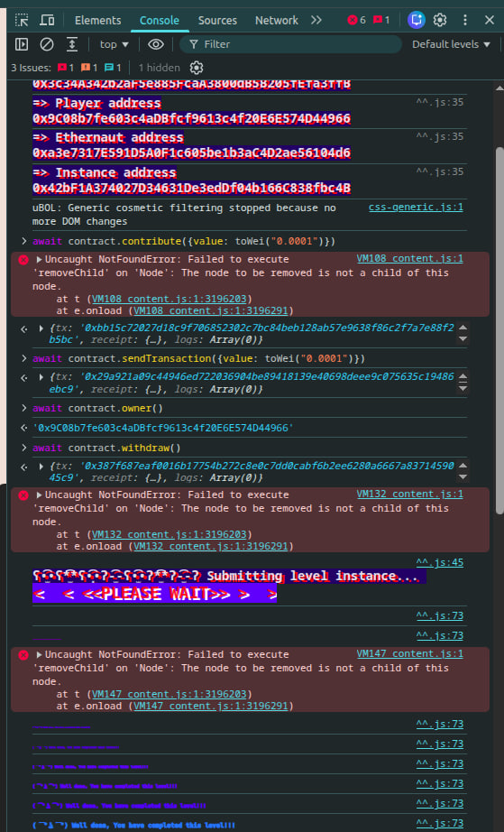
Task: Click the red error icon of VM147 error
Action: 23,655
